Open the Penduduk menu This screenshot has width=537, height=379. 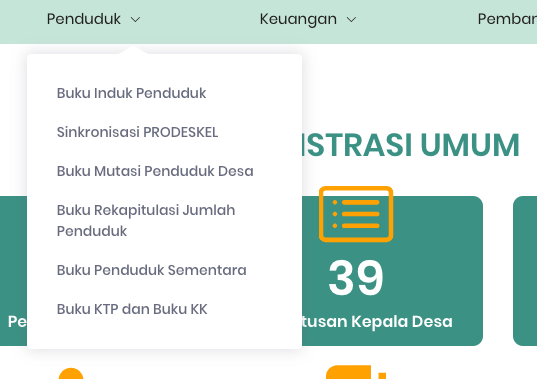pyautogui.click(x=84, y=19)
